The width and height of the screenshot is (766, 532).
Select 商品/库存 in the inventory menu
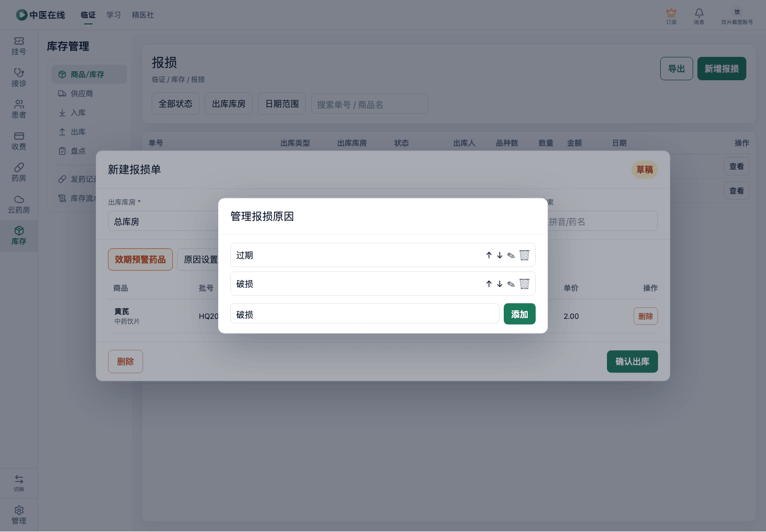click(89, 74)
